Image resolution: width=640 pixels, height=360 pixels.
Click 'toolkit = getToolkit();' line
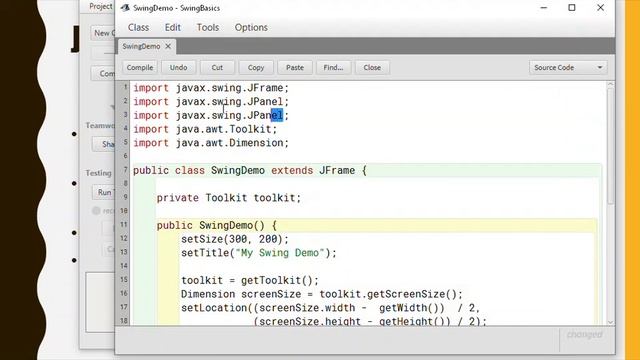tap(250, 281)
